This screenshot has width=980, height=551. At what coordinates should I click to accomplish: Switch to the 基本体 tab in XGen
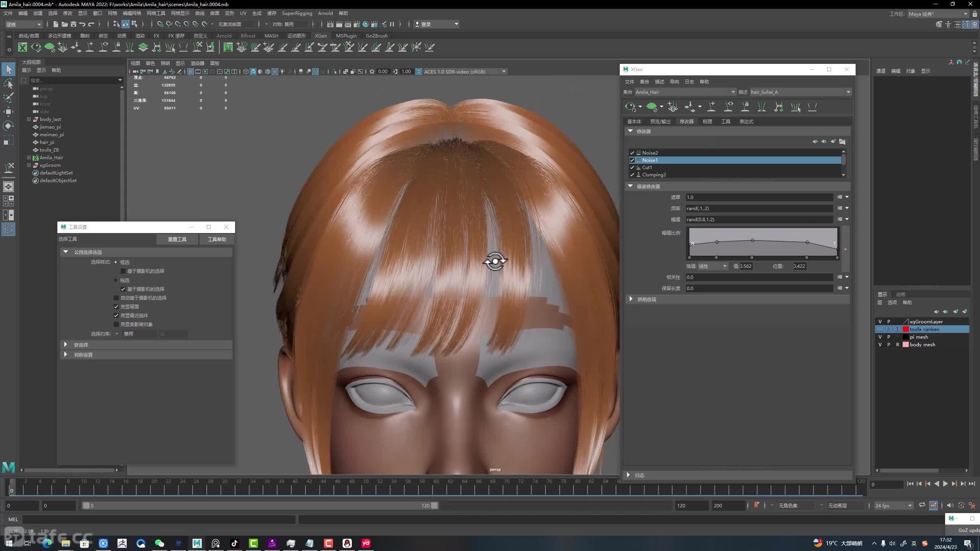634,121
